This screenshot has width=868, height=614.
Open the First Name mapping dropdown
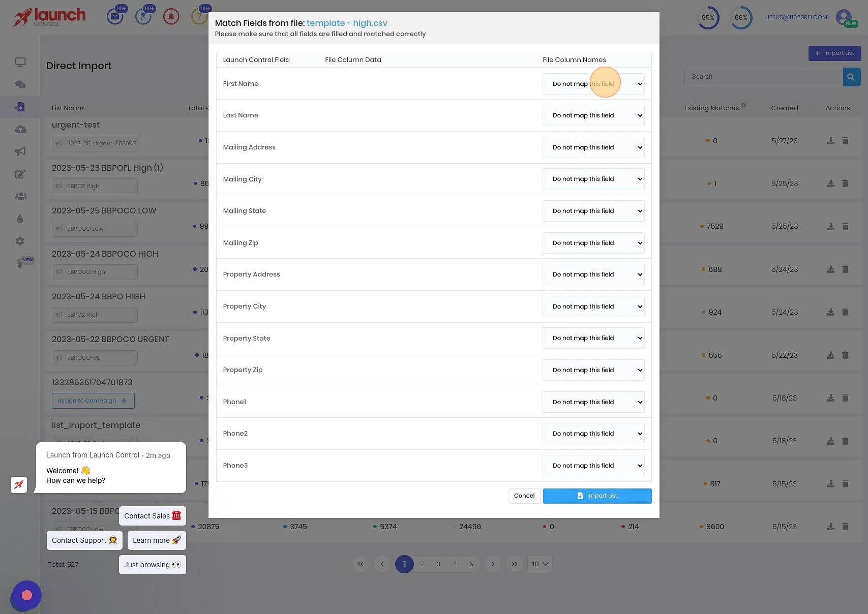tap(593, 84)
